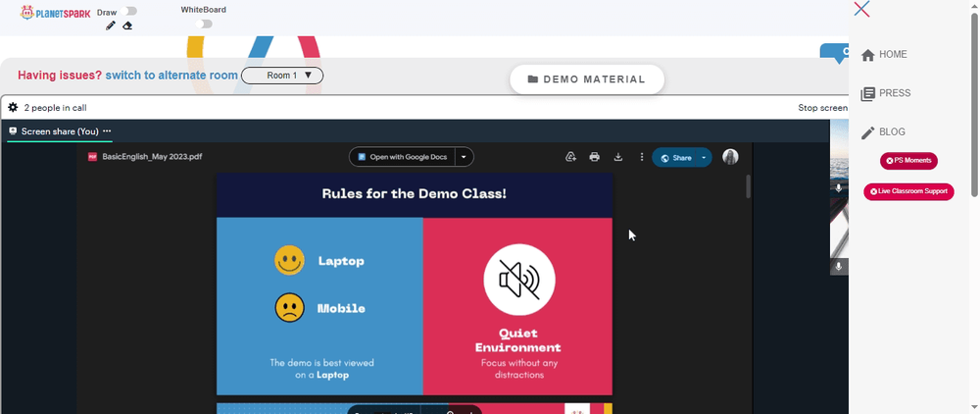The width and height of the screenshot is (980, 414).
Task: Select the eraser tool
Action: [127, 26]
